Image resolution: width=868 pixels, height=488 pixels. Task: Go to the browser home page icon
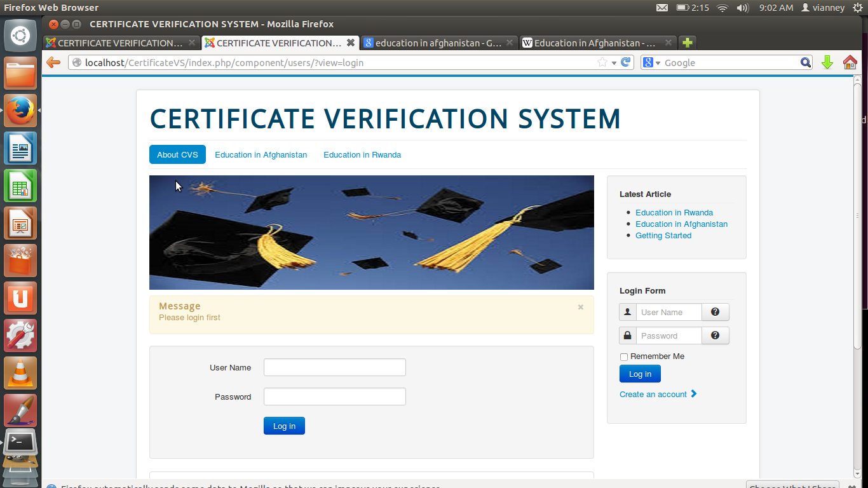point(850,62)
